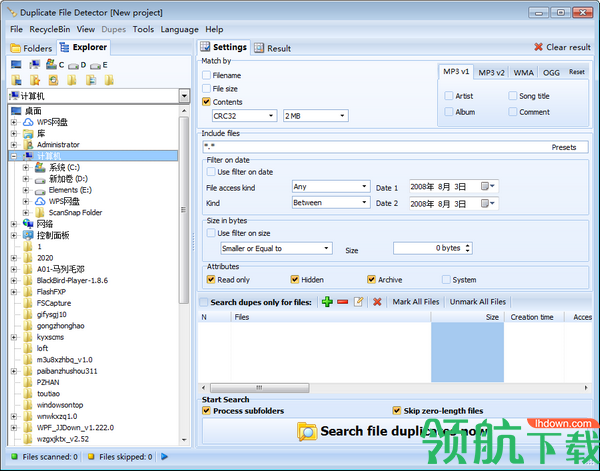The width and height of the screenshot is (600, 471).
Task: Click the Reset button in tag panel
Action: (x=576, y=72)
